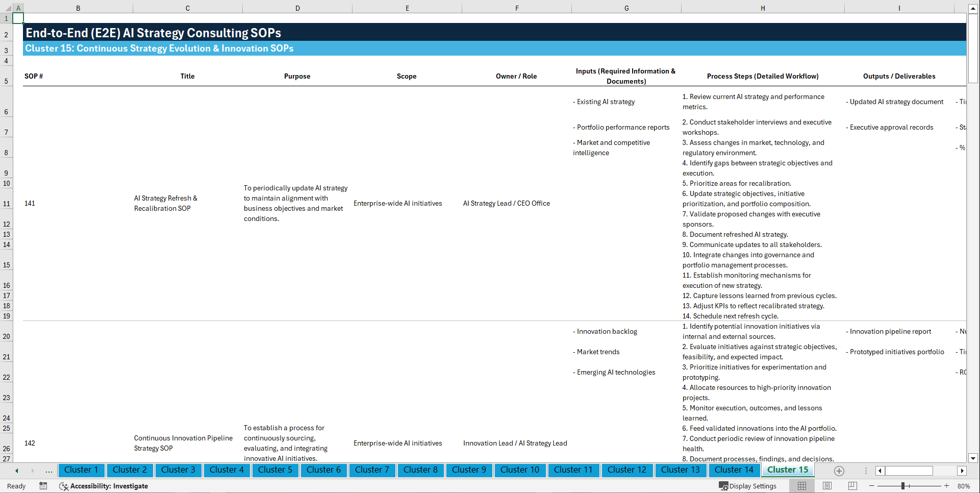Switch to Page Layout view
Viewport: 980px width, 493px height.
[x=826, y=486]
